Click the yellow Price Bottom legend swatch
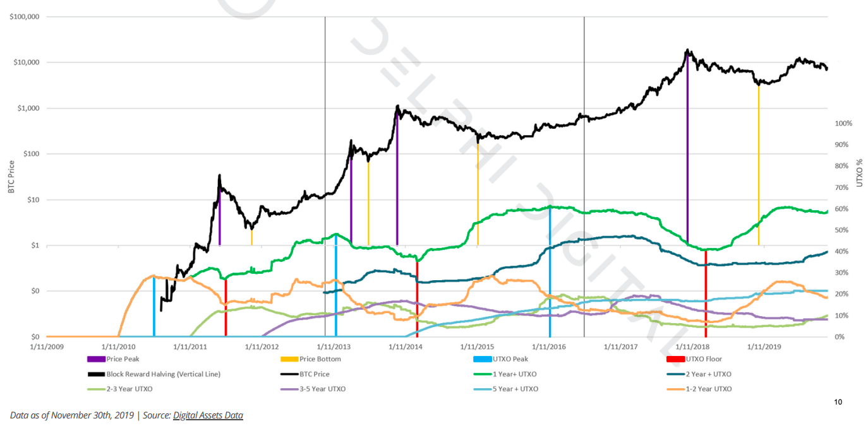Screen dimensions: 868x426 pos(289,359)
